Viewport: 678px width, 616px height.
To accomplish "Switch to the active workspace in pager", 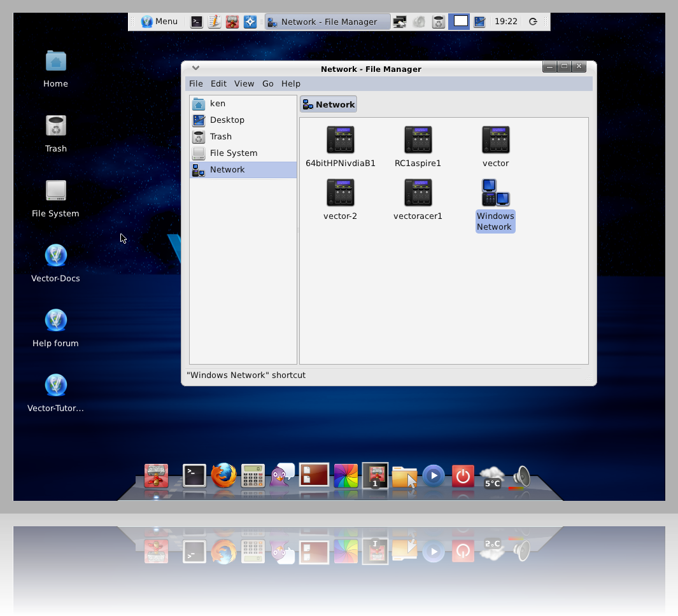I will [460, 22].
